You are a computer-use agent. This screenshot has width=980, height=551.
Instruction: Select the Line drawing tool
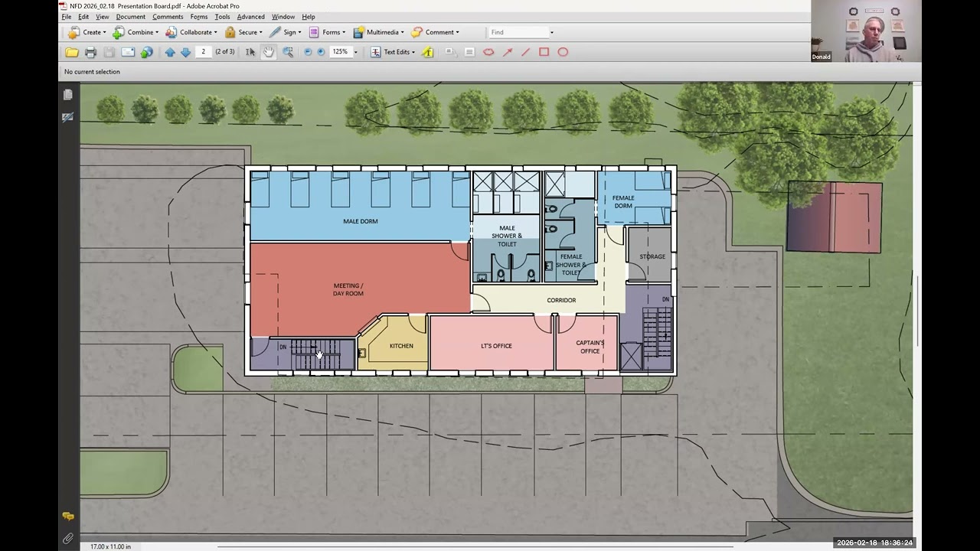525,52
